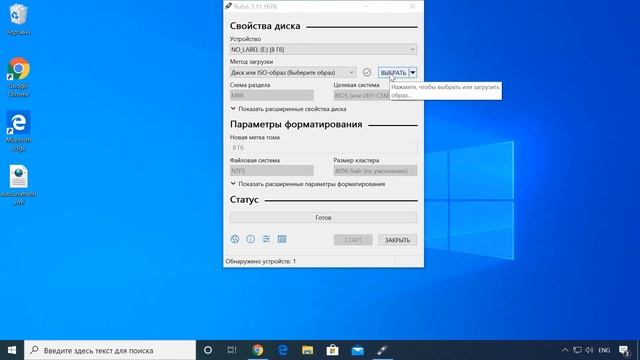Open Recycle Bin on desktop
This screenshot has width=640, height=360.
point(18,19)
